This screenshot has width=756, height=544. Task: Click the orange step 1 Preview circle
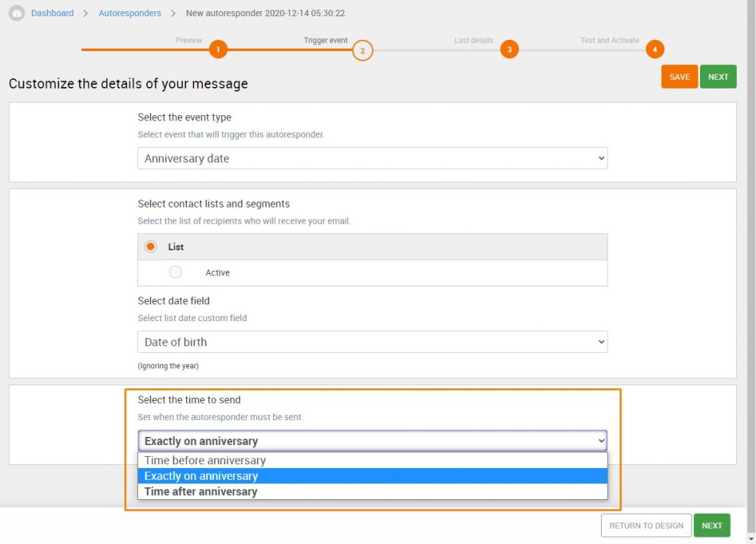pyautogui.click(x=218, y=49)
